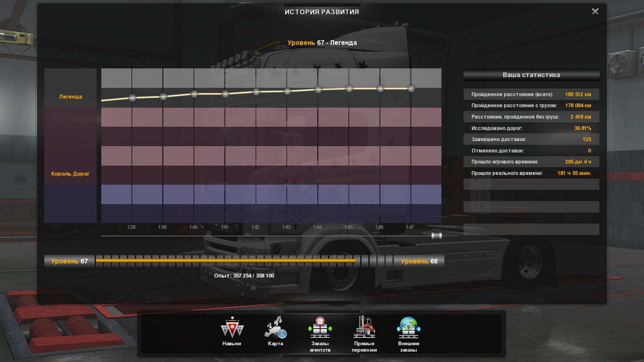Click the graph scrollbar handle

(436, 236)
